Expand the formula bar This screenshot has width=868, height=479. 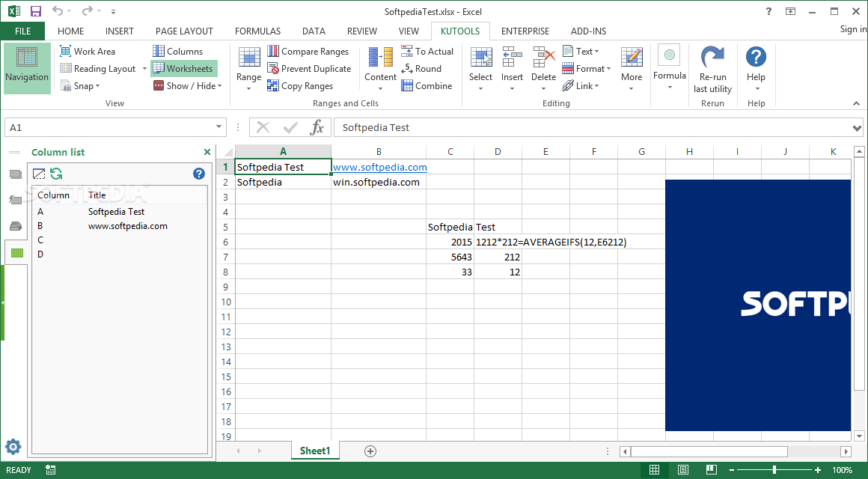[858, 128]
